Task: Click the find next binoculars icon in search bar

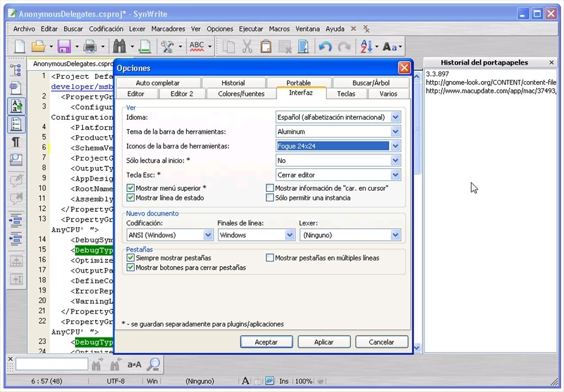Action: 97,364
